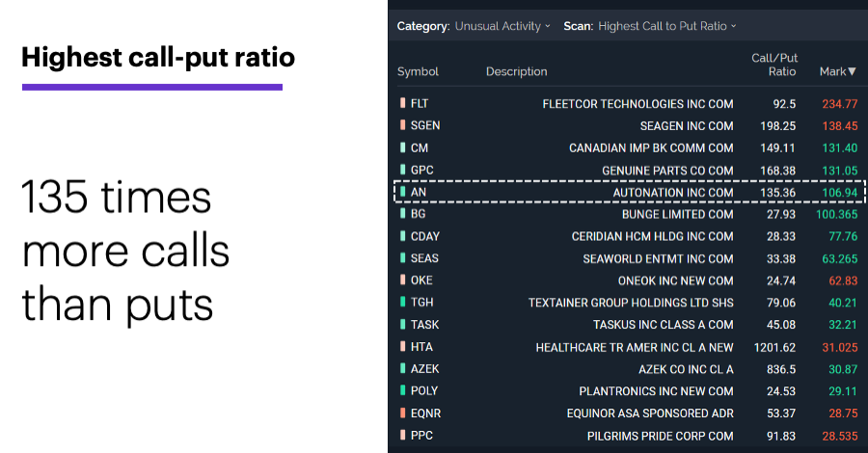
Task: Select the EQNR symbol
Action: click(x=425, y=413)
